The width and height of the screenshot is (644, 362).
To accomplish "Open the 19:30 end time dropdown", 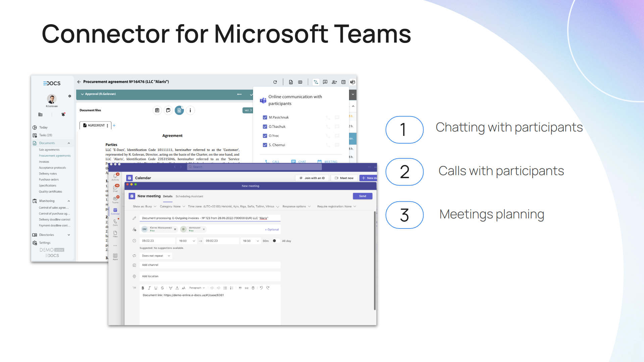I will tap(251, 241).
